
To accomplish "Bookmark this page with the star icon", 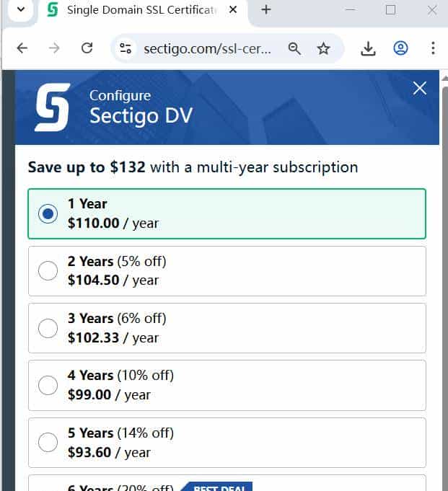I will [323, 48].
